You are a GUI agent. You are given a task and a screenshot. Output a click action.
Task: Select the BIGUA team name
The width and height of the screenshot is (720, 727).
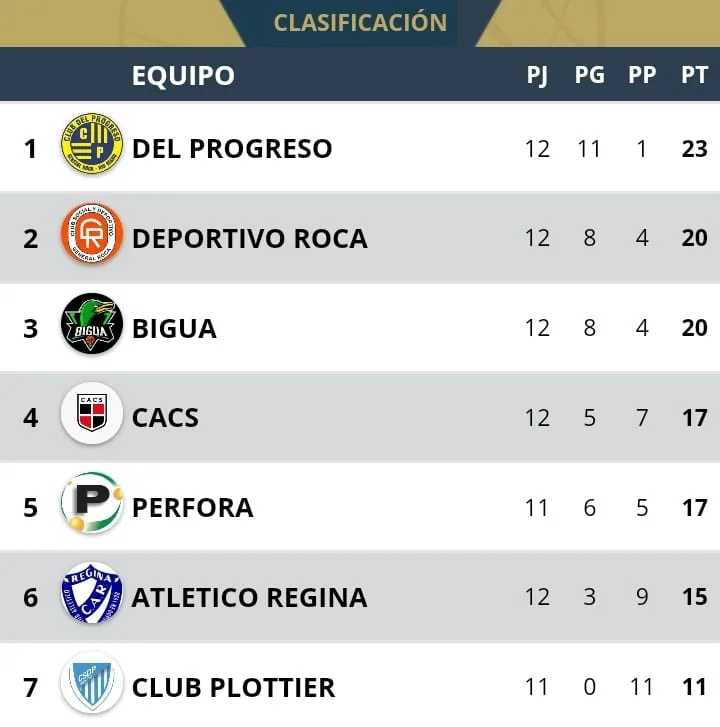pyautogui.click(x=174, y=328)
